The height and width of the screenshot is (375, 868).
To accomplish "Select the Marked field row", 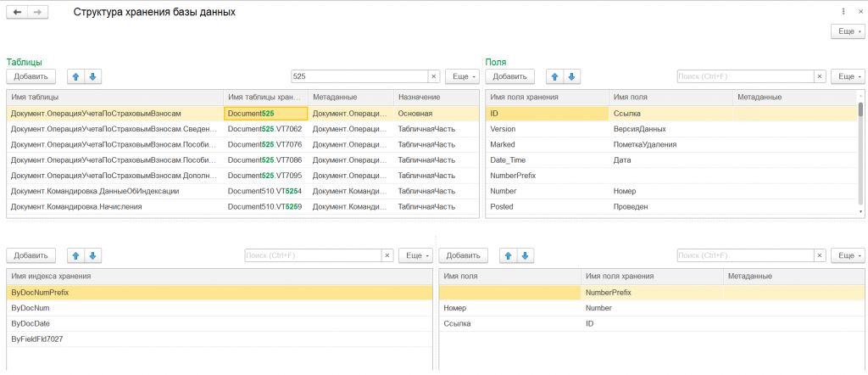I will 671,144.
